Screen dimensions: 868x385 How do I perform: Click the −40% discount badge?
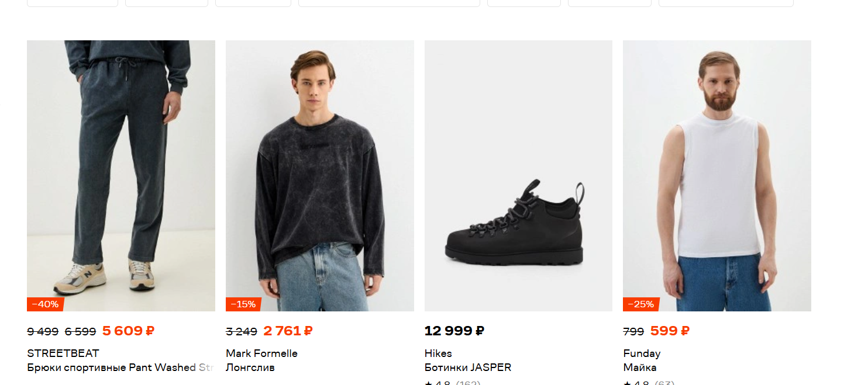[45, 304]
